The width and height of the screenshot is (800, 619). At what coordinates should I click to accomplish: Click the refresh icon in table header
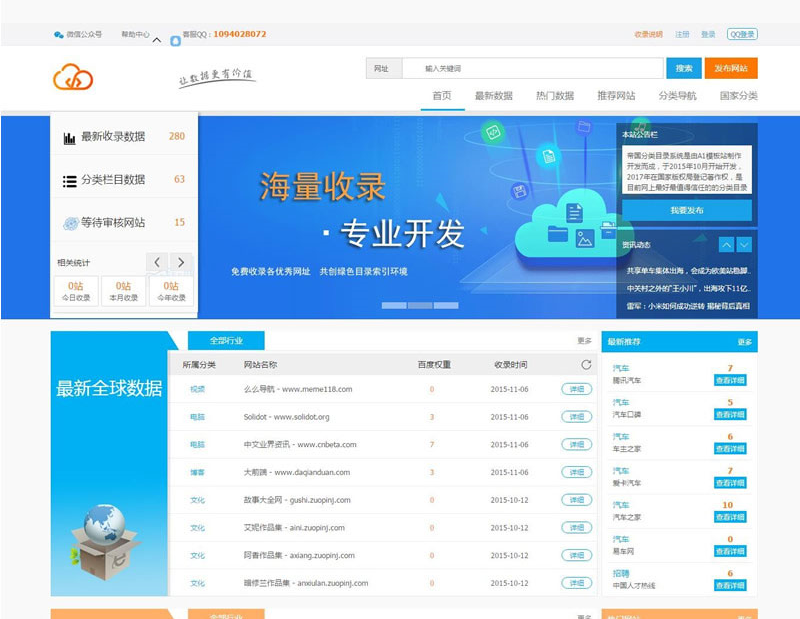[x=586, y=365]
